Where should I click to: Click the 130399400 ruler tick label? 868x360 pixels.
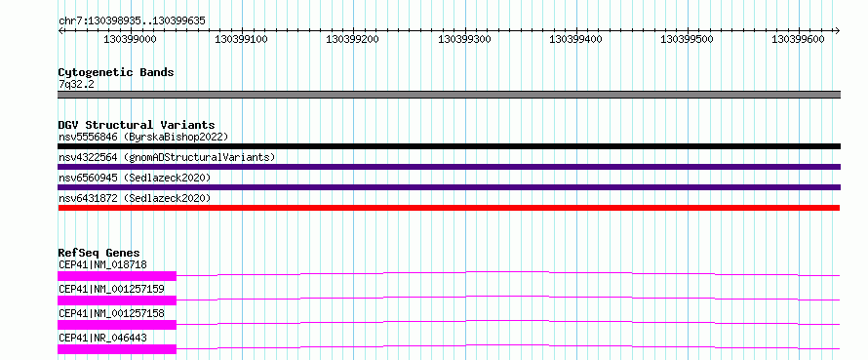point(575,39)
